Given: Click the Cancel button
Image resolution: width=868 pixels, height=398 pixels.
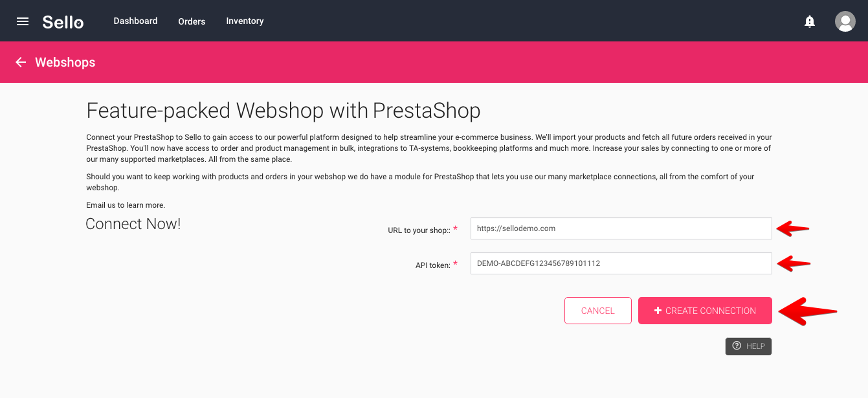Looking at the screenshot, I should (598, 311).
